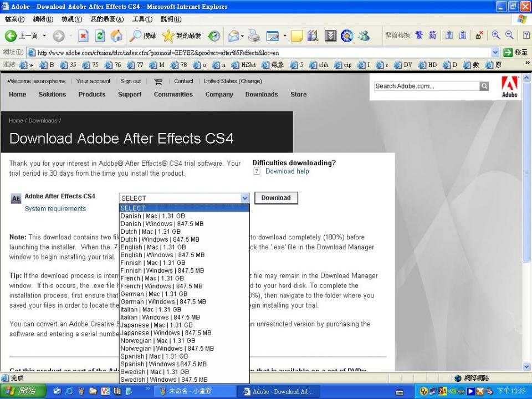Choose Japanese | Mac | 1.31 GB
532x399 pixels.
[x=184, y=325]
